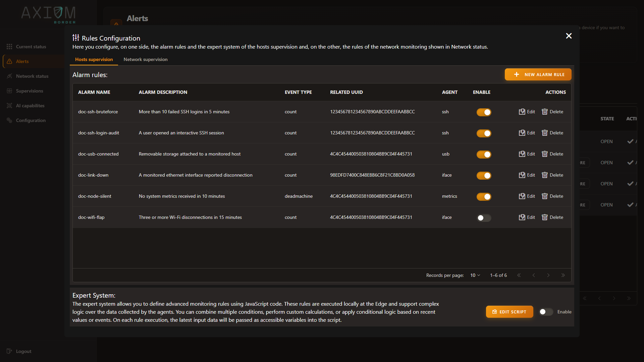Sort by the Event Type column header
This screenshot has width=644, height=362.
[x=298, y=92]
